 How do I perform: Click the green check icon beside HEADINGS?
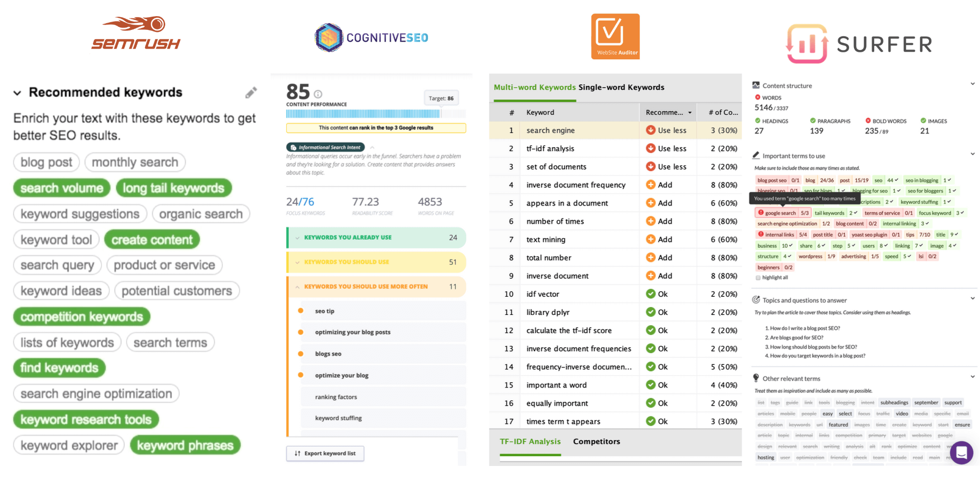[x=757, y=120]
